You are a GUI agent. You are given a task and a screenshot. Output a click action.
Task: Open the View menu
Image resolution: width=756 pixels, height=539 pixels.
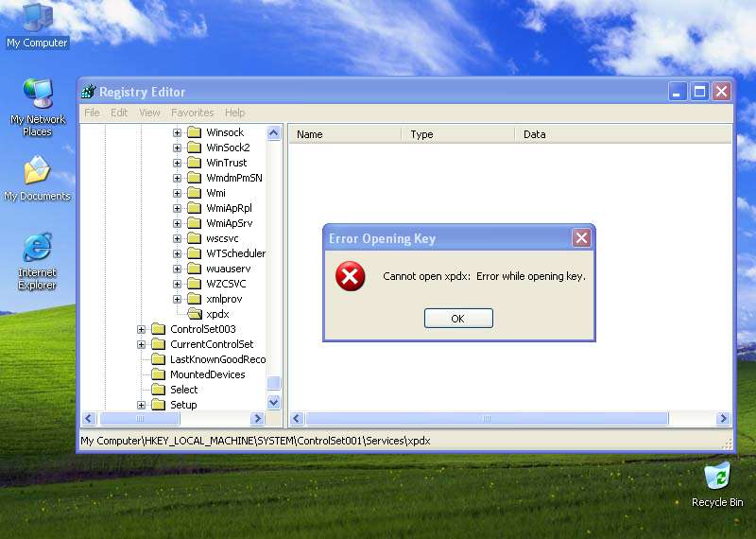coord(149,113)
